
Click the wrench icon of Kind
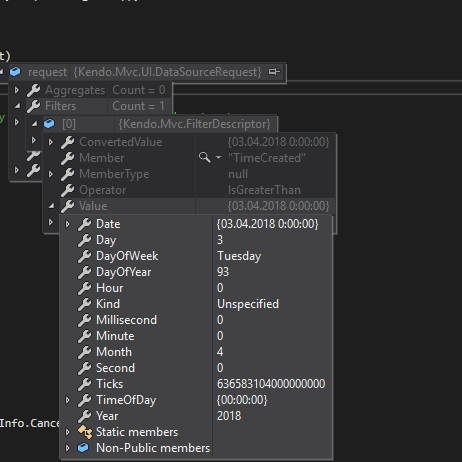tap(85, 304)
